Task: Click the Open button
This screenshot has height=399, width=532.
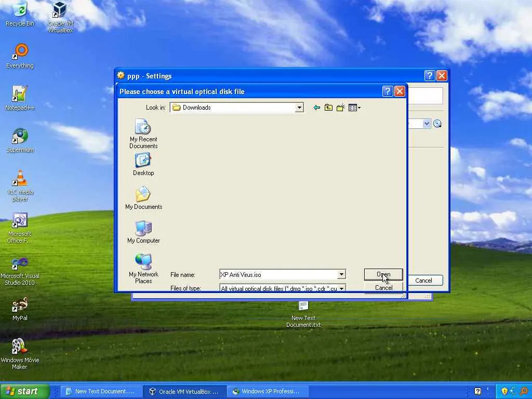Action: pos(383,274)
